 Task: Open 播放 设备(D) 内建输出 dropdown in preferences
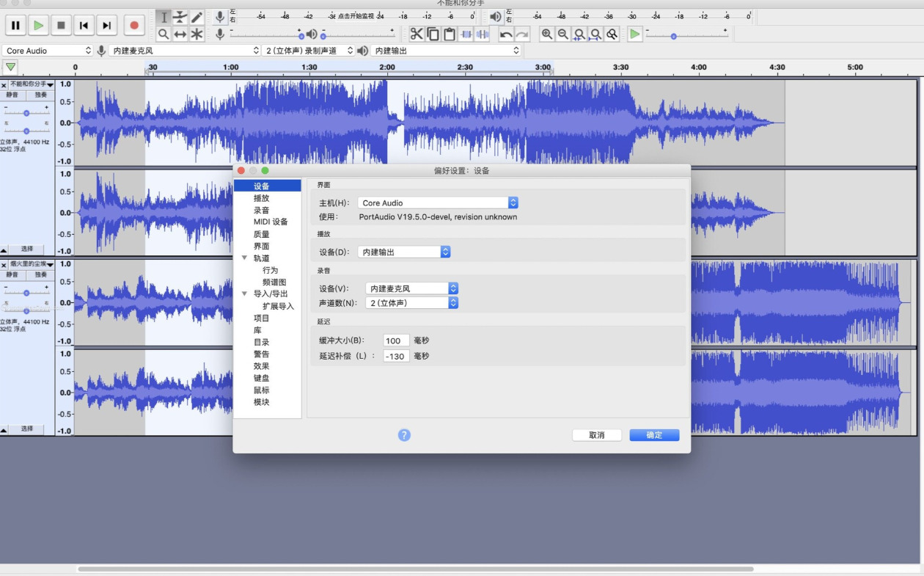click(404, 252)
